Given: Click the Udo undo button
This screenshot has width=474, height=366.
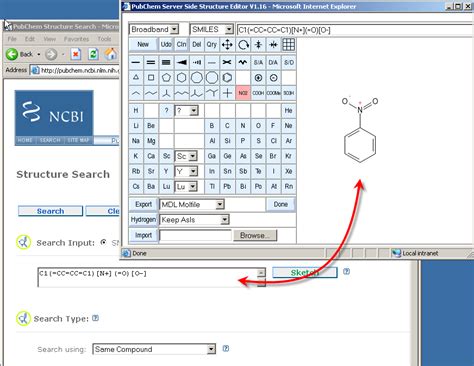Looking at the screenshot, I should tap(166, 45).
